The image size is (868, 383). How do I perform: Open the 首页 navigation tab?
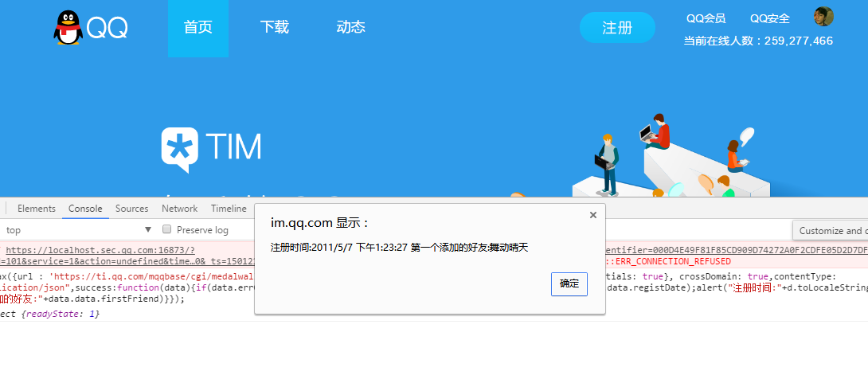(x=198, y=28)
